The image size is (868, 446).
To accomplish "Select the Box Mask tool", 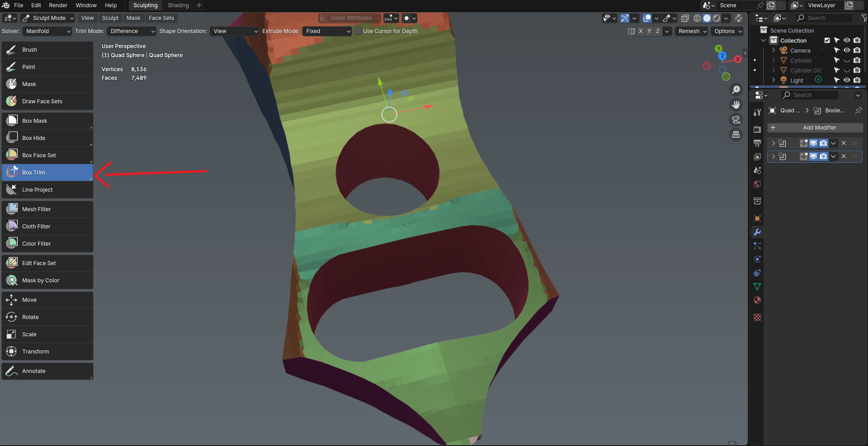I will point(47,121).
